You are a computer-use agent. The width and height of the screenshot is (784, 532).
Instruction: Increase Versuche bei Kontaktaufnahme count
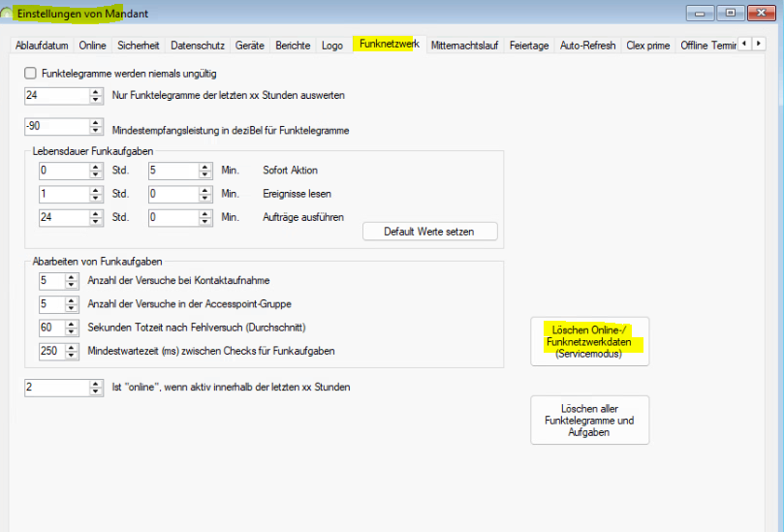tap(73, 277)
